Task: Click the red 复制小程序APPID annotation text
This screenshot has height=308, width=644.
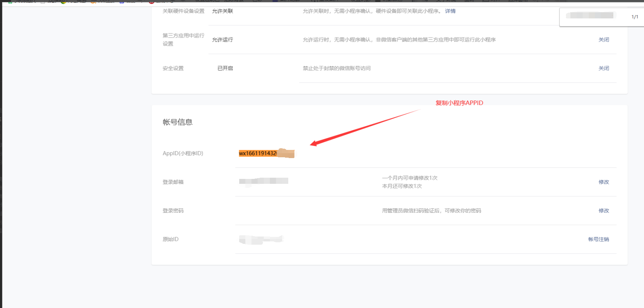Action: [459, 103]
